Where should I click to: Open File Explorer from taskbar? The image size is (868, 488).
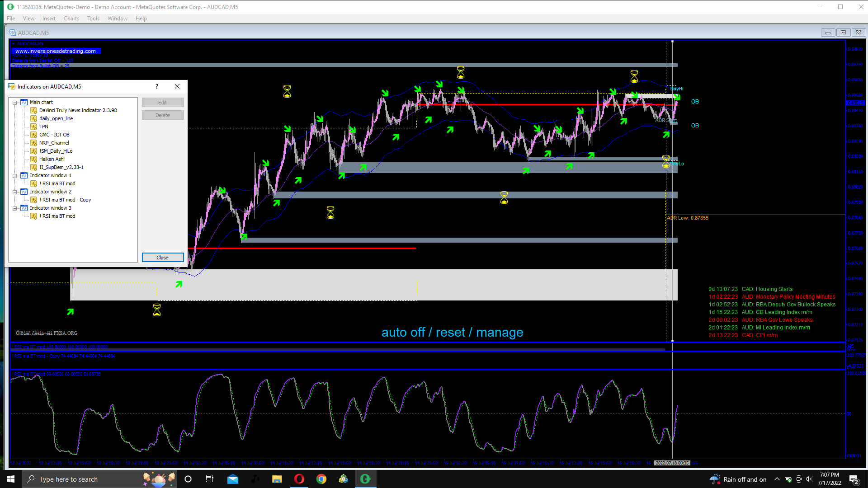277,479
